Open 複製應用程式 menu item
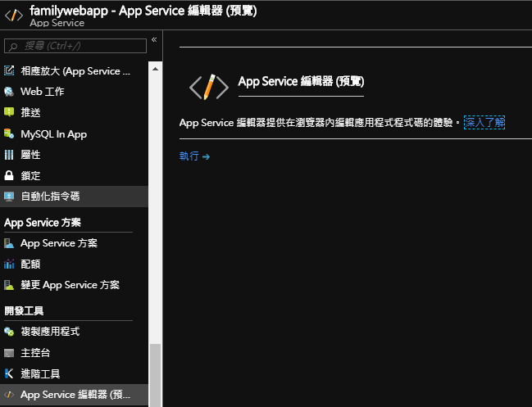Viewport: 532px width, 407px height. point(74,332)
